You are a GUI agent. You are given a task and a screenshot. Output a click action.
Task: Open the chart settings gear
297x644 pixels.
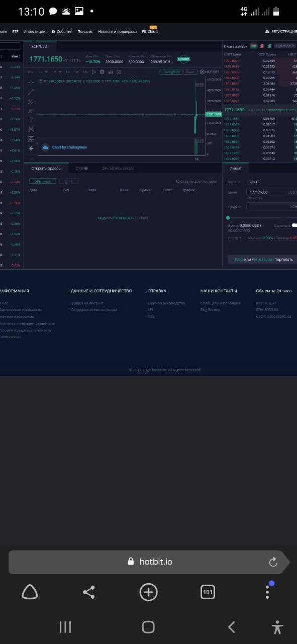[102, 72]
